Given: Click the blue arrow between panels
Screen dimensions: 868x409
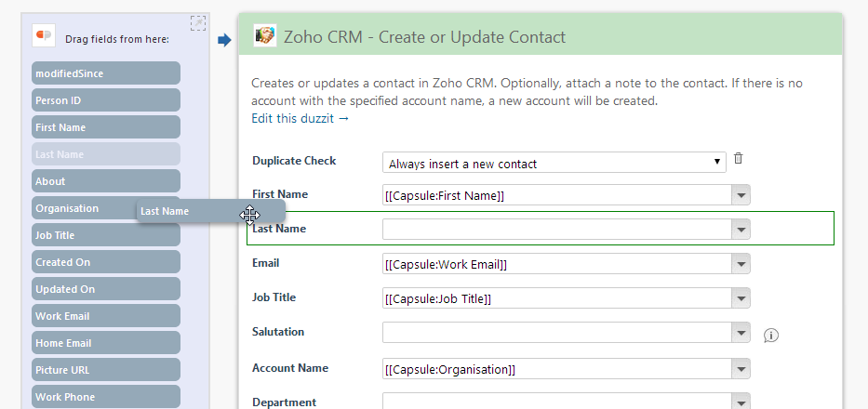Looking at the screenshot, I should click(224, 40).
